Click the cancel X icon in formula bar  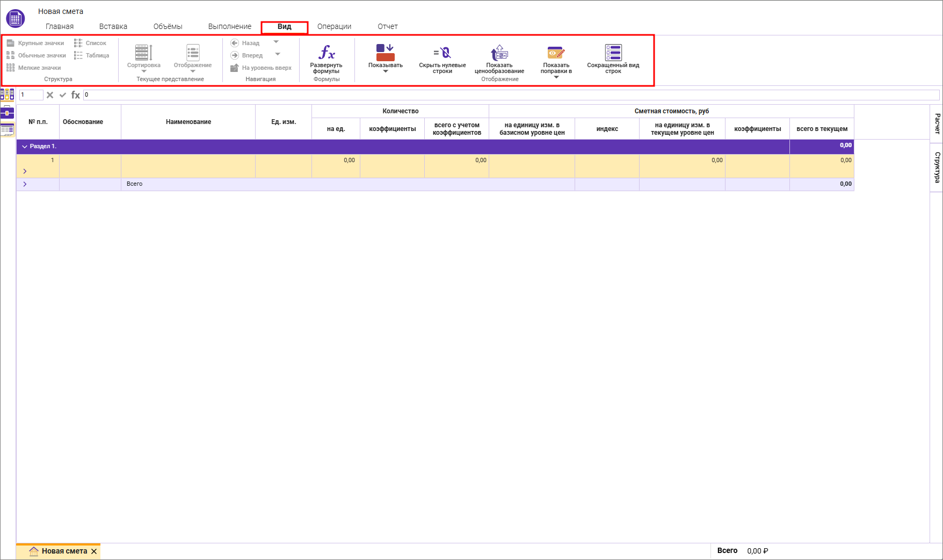[50, 95]
